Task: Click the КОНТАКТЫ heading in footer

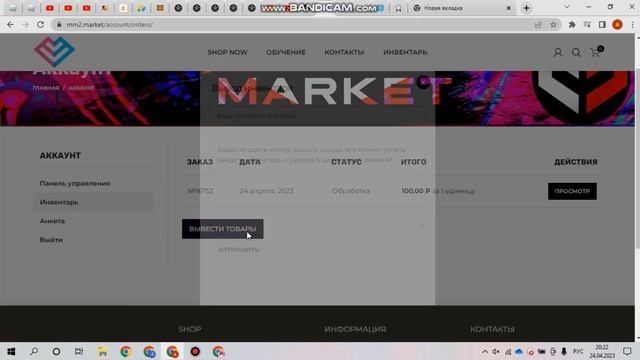Action: (x=492, y=329)
